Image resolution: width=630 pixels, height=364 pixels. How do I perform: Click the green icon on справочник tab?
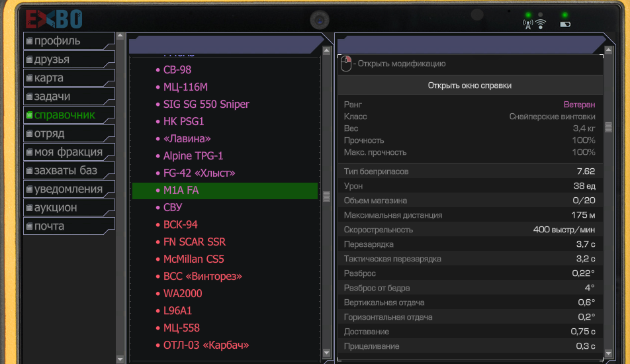(x=29, y=115)
